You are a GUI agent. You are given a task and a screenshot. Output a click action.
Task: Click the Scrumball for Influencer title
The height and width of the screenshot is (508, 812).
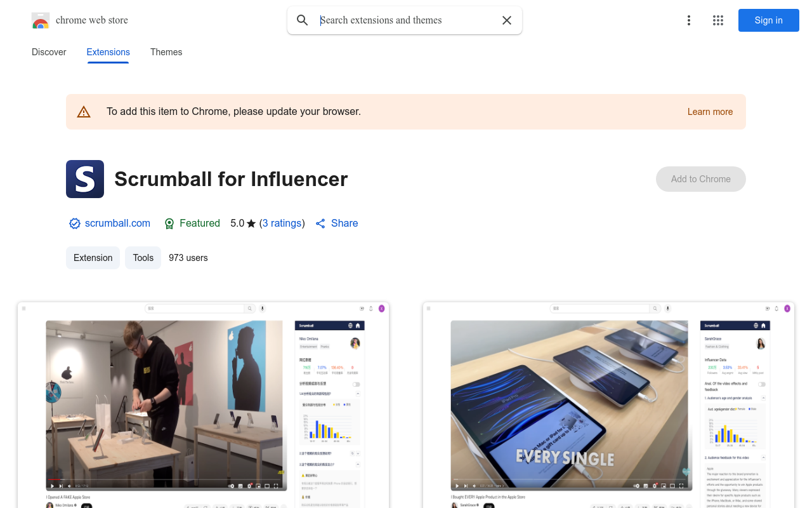[x=231, y=179]
